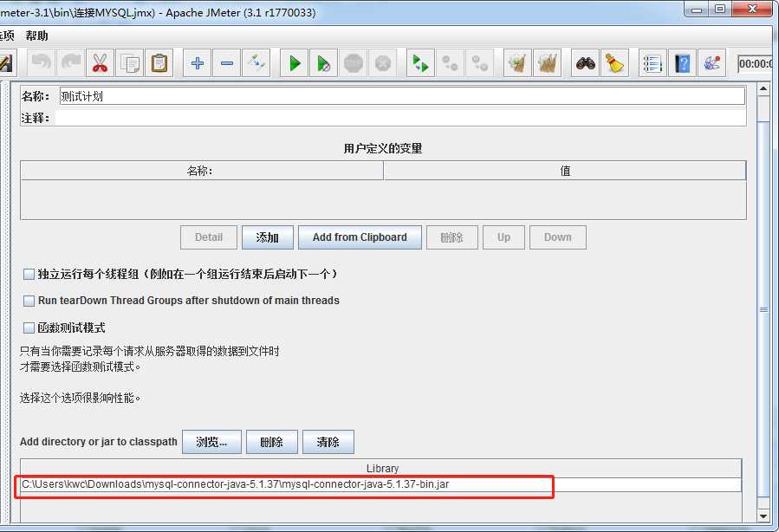The height and width of the screenshot is (532, 779).
Task: Click the Remote Stop All icon
Action: [x=450, y=63]
